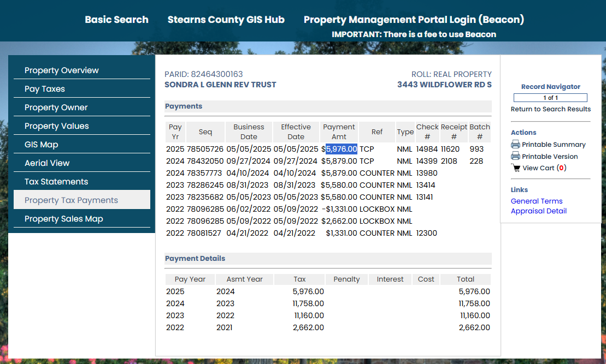This screenshot has height=364, width=606.
Task: Open the General Terms link
Action: 536,201
